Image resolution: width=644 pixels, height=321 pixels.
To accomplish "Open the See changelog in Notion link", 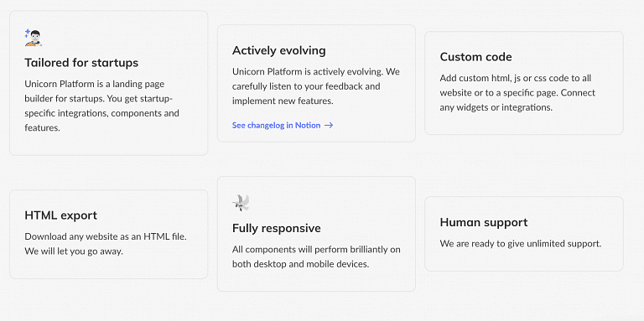I will pos(283,125).
